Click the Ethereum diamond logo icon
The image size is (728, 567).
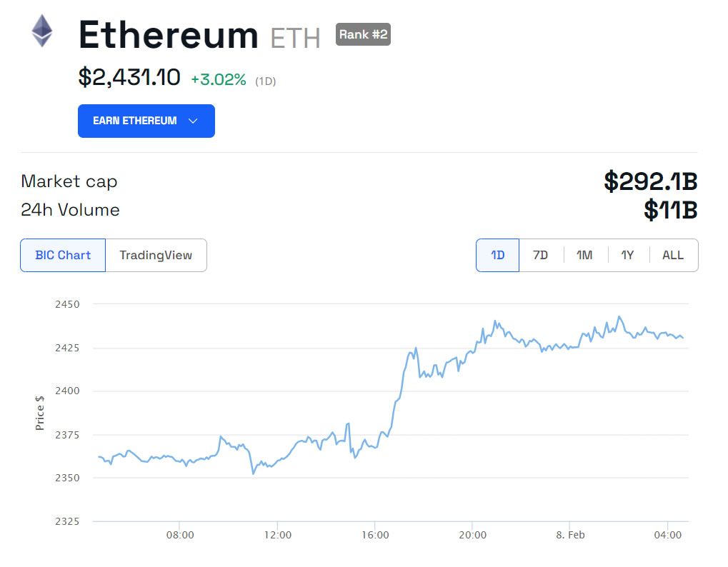point(41,31)
